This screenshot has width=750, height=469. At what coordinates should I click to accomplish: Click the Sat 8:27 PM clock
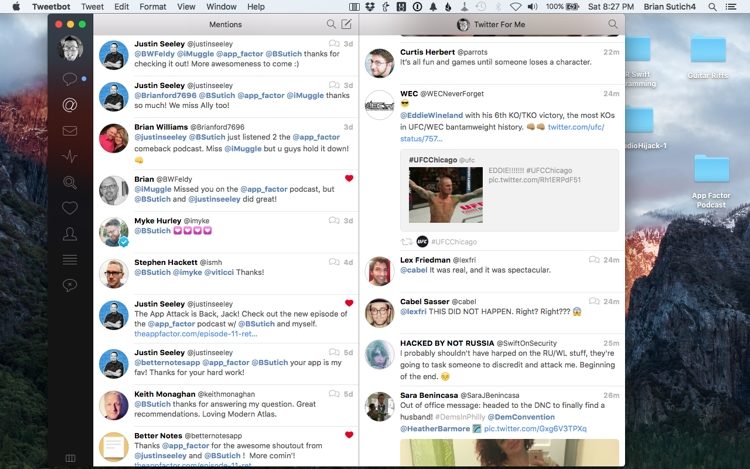click(611, 7)
